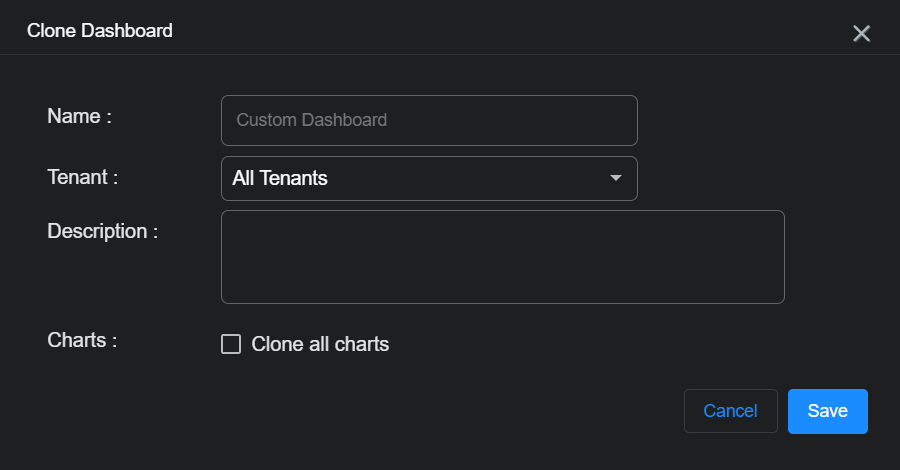Expand tenant list via caret icon

tap(616, 178)
